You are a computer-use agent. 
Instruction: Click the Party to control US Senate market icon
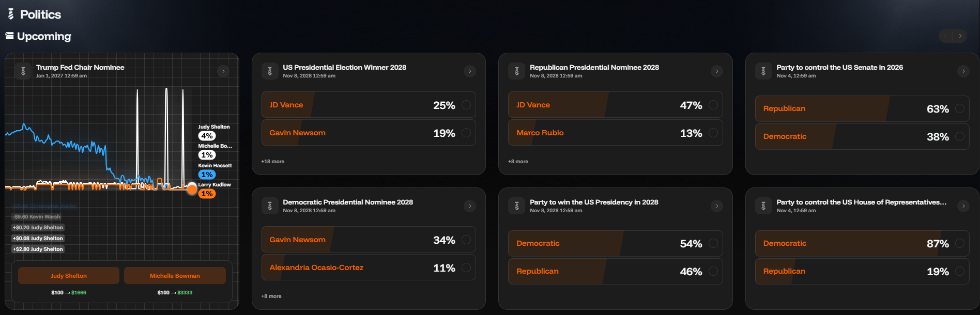click(763, 71)
